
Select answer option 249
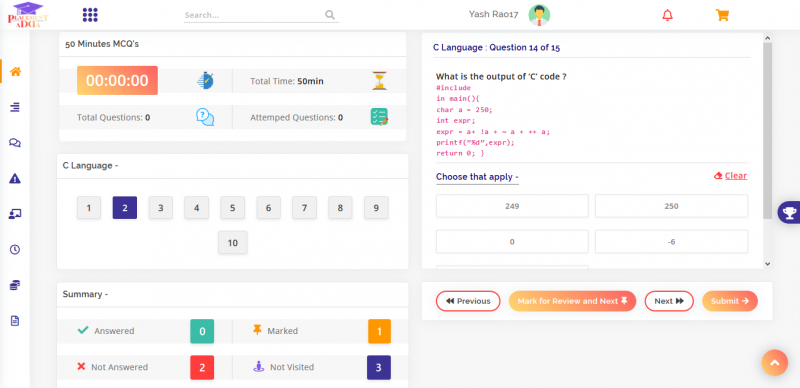tap(512, 206)
